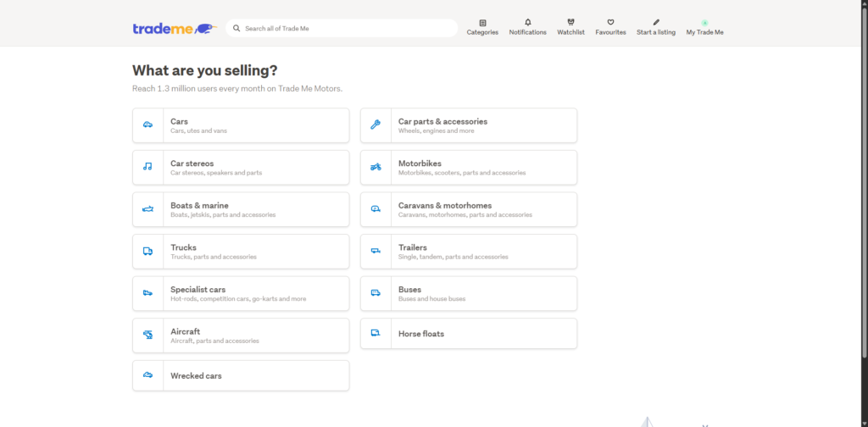This screenshot has width=868, height=427.
Task: Click 'Hot-rods, competition cars, go-karts and more'
Action: tap(238, 299)
